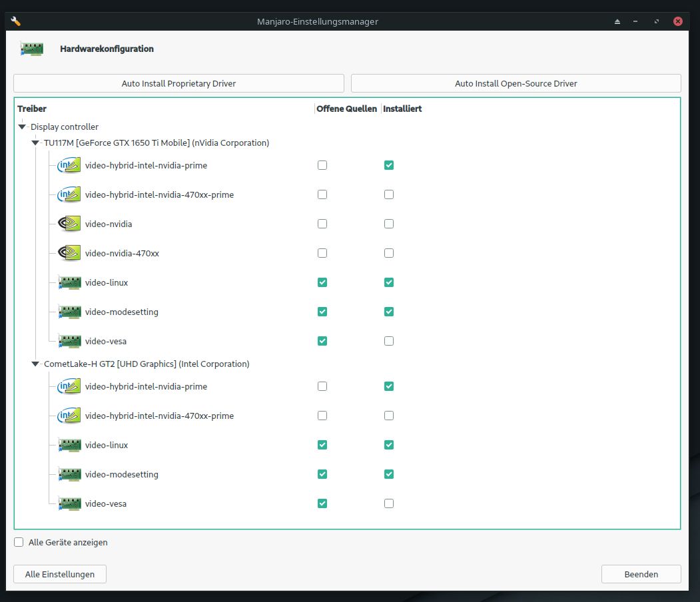Select the video-modesetting row under CometLake
This screenshot has height=602, width=700.
(121, 474)
